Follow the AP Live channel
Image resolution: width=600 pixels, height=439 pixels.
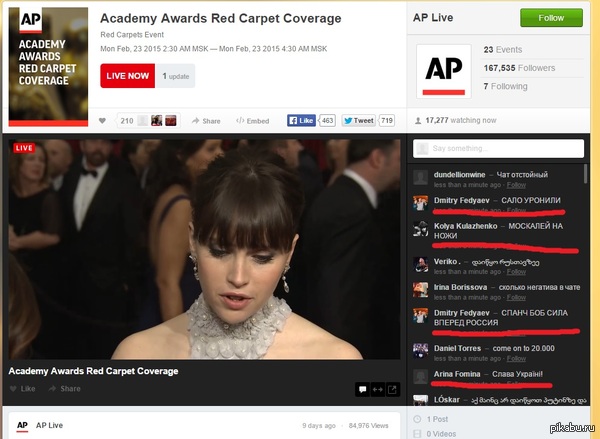pos(551,18)
